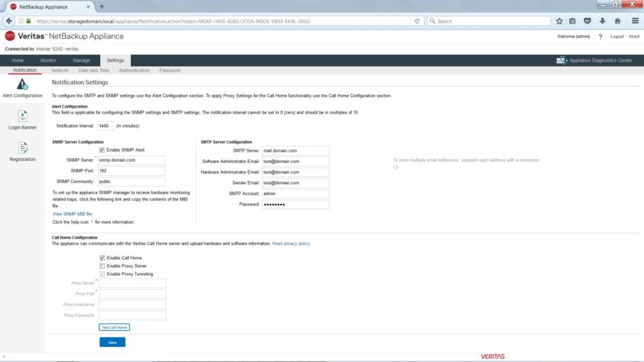Toggle Enable Proxy Tunneling checkbox

[103, 274]
